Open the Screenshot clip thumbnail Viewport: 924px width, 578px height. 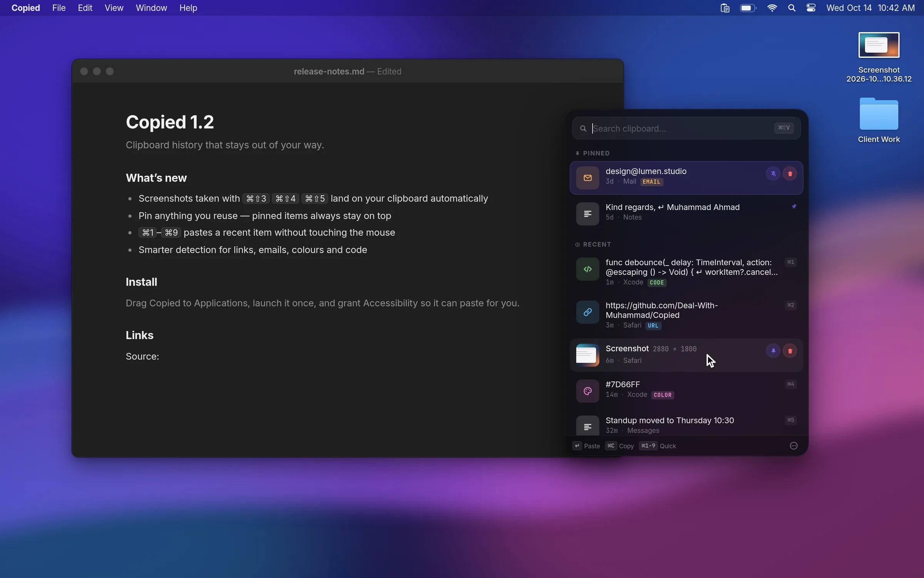pos(588,355)
